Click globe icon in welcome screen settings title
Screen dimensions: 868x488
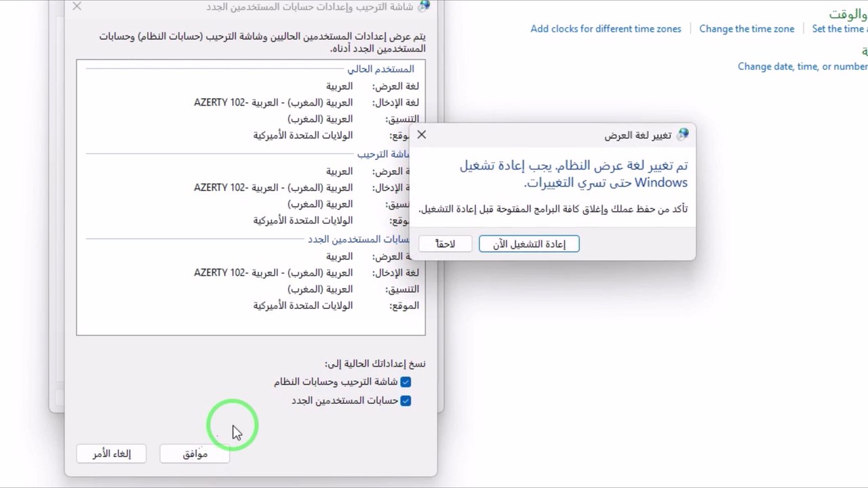[424, 6]
